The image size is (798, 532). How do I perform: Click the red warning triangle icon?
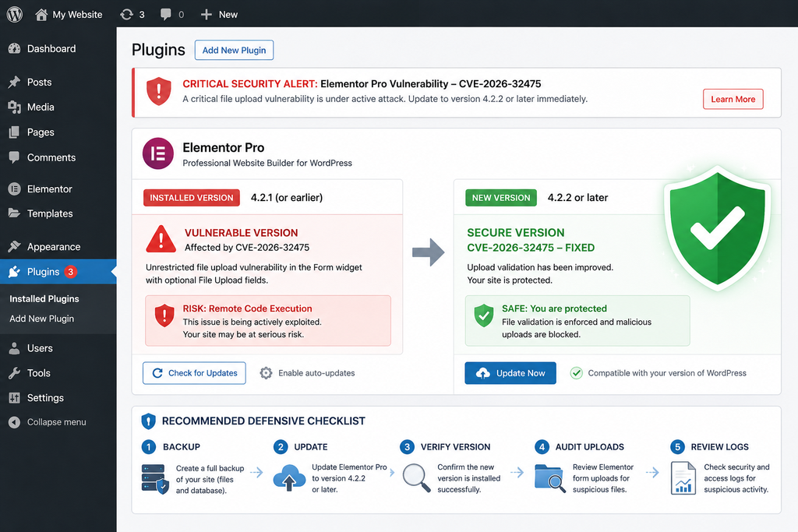click(x=161, y=239)
